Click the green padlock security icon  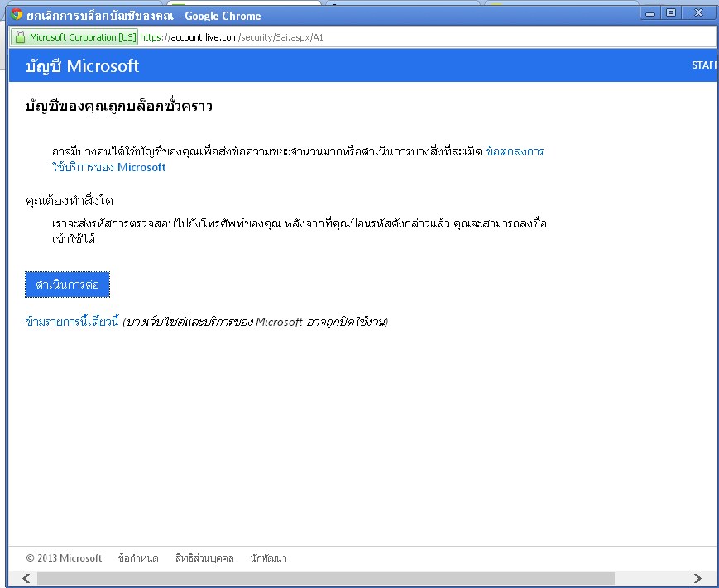coord(20,37)
